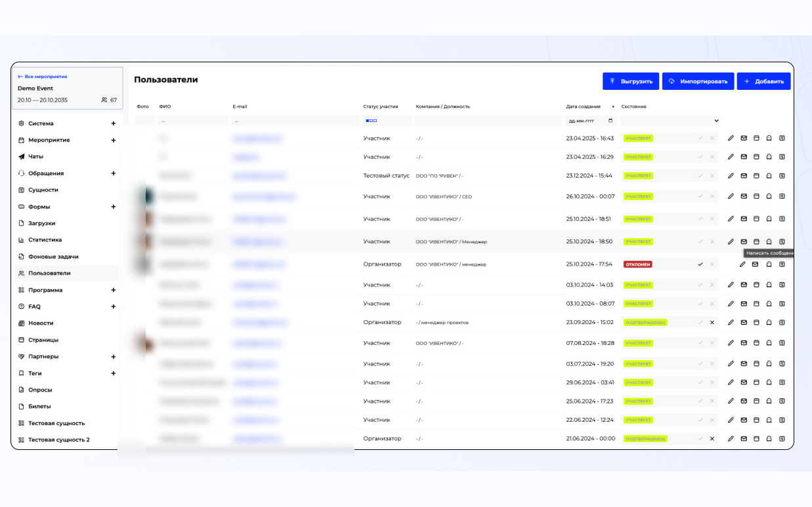Expand the Обращения menu section
Viewport: 812px width, 507px height.
(x=113, y=173)
